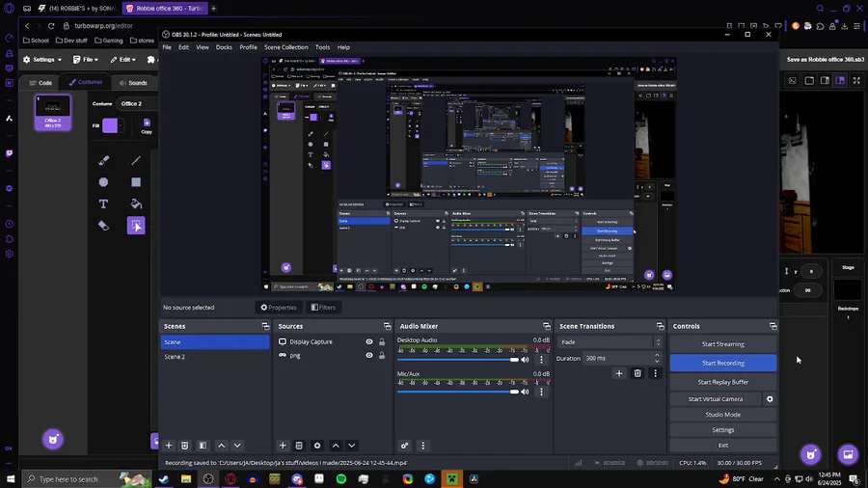Choose the Select tool in TurboWarp
This screenshot has width=868, height=488.
(136, 225)
